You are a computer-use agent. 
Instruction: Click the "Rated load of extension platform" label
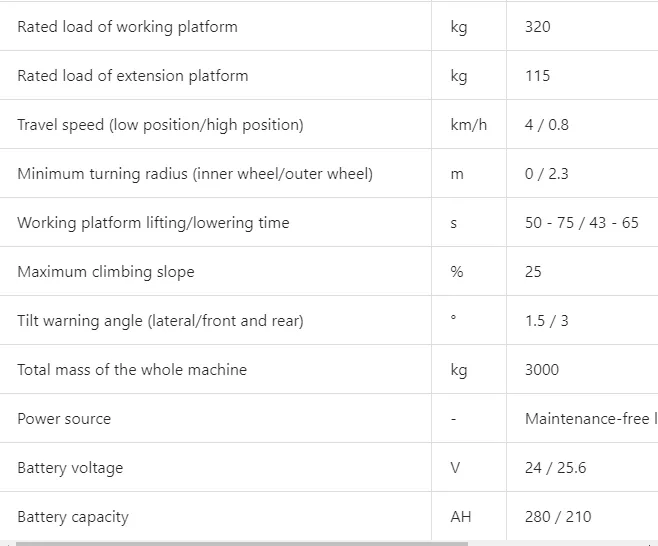coord(132,76)
